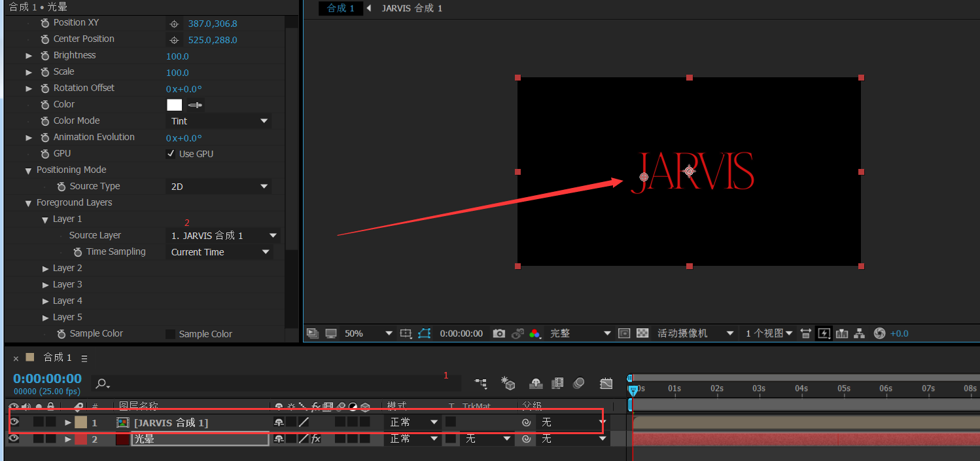
Task: Take a snapshot with the camera icon
Action: (499, 333)
